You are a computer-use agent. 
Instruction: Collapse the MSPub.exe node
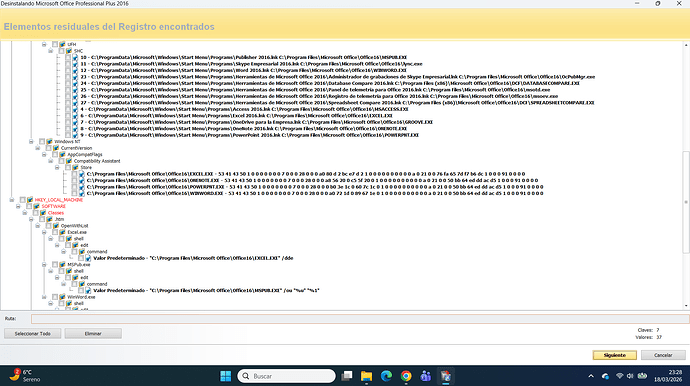pos(44,265)
